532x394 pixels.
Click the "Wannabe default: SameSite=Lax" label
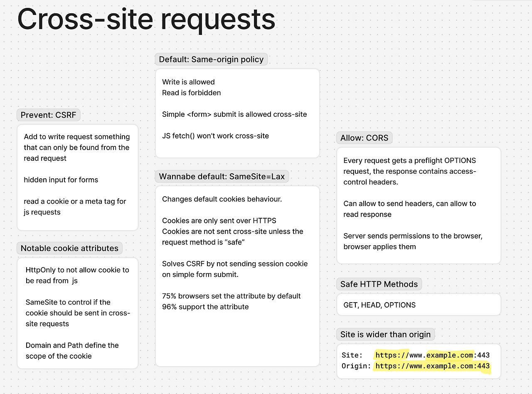point(222,176)
